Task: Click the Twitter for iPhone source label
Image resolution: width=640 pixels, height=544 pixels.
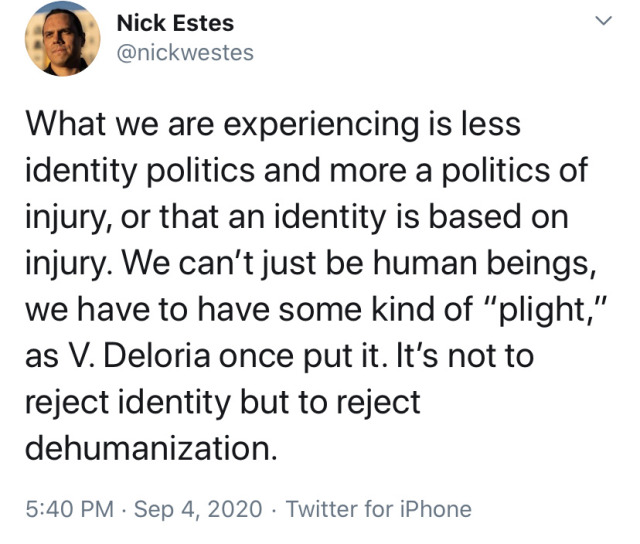Action: 378,509
